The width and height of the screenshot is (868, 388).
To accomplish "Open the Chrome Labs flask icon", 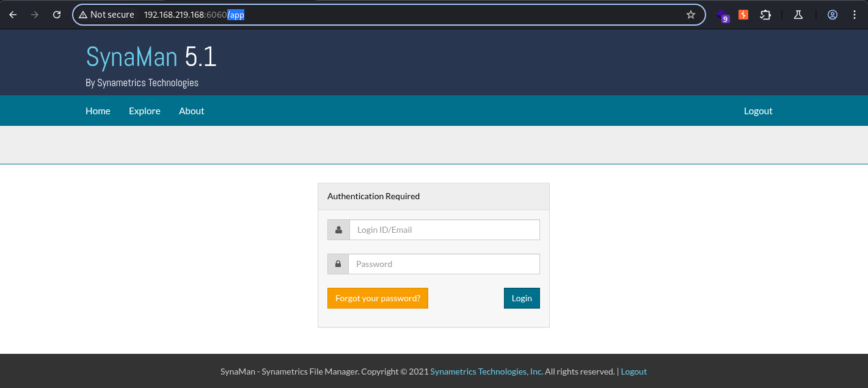I will [x=798, y=15].
